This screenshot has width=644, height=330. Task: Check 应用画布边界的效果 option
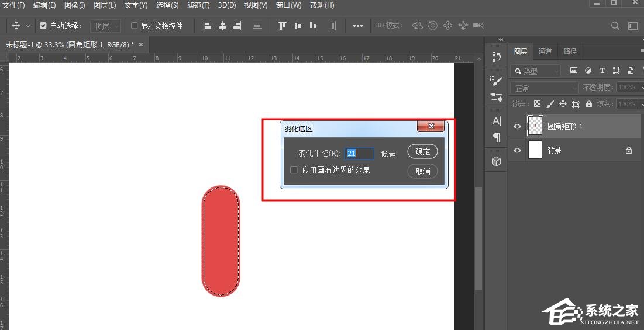(294, 170)
